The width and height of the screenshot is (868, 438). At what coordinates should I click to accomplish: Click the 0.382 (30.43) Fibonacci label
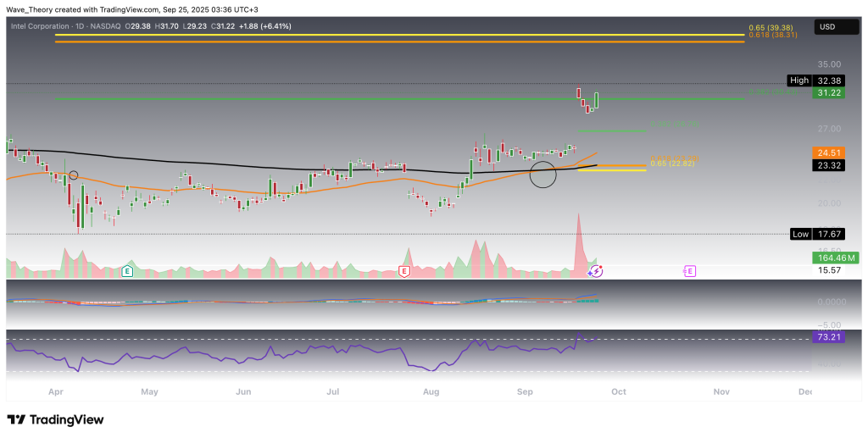773,91
